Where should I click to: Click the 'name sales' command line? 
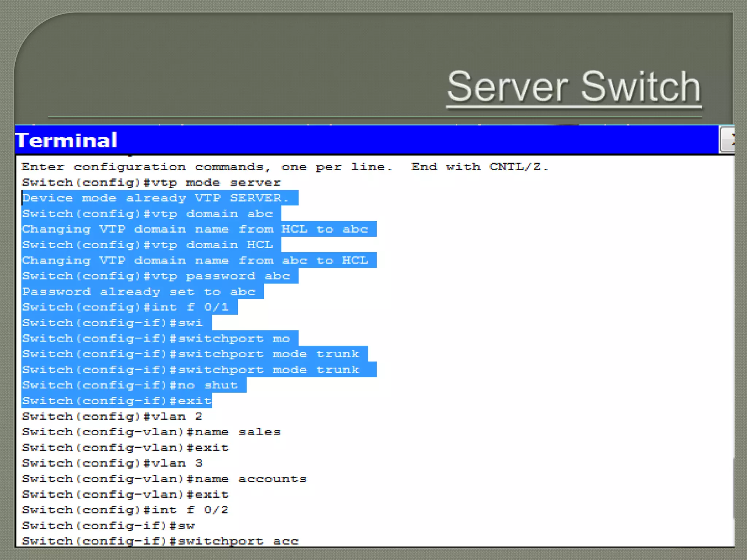151,432
